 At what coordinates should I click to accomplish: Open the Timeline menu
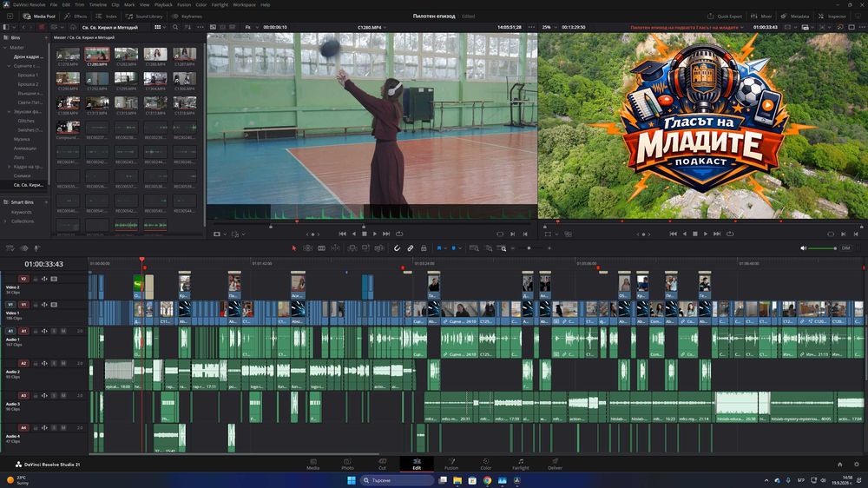pos(98,4)
